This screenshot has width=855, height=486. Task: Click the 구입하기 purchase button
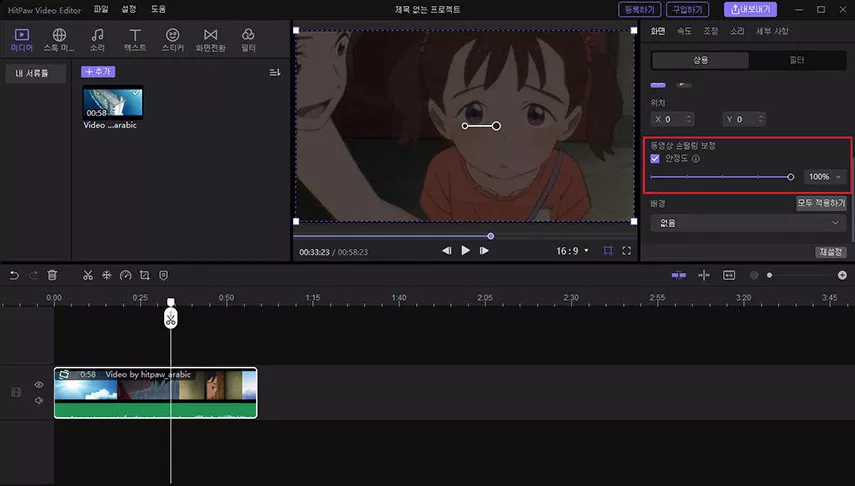688,9
